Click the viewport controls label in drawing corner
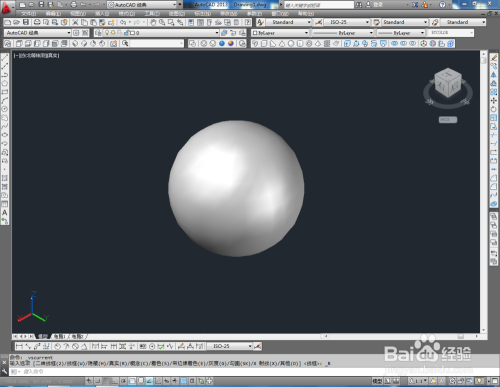This screenshot has height=387, width=500. coord(37,56)
